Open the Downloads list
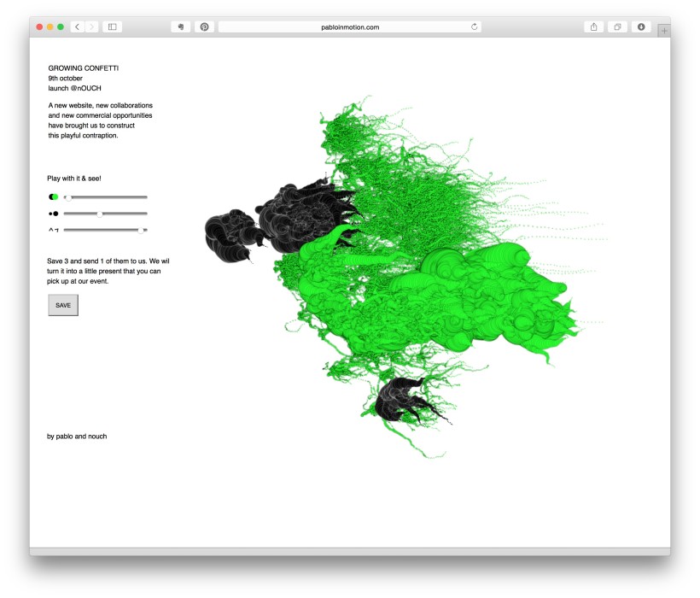The image size is (700, 598). point(641,27)
